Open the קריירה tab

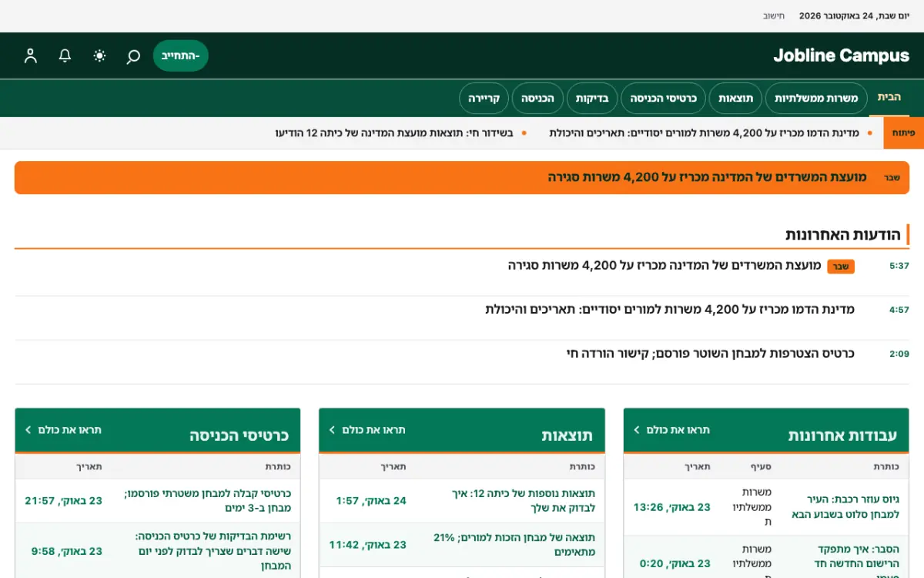point(484,99)
